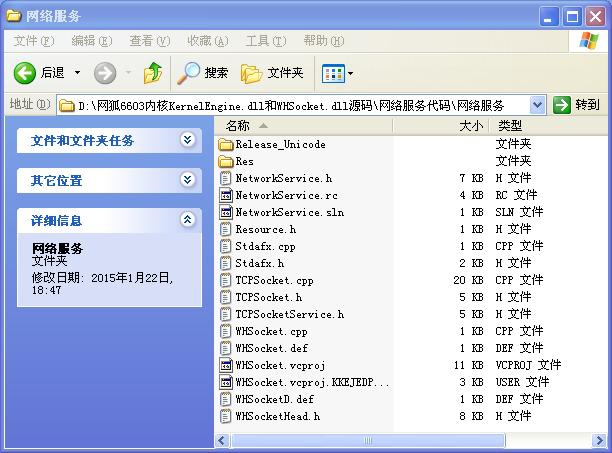The height and width of the screenshot is (453, 612).
Task: Click the WHSocket.vcproj.KKEJEDP user file icon
Action: click(x=226, y=382)
